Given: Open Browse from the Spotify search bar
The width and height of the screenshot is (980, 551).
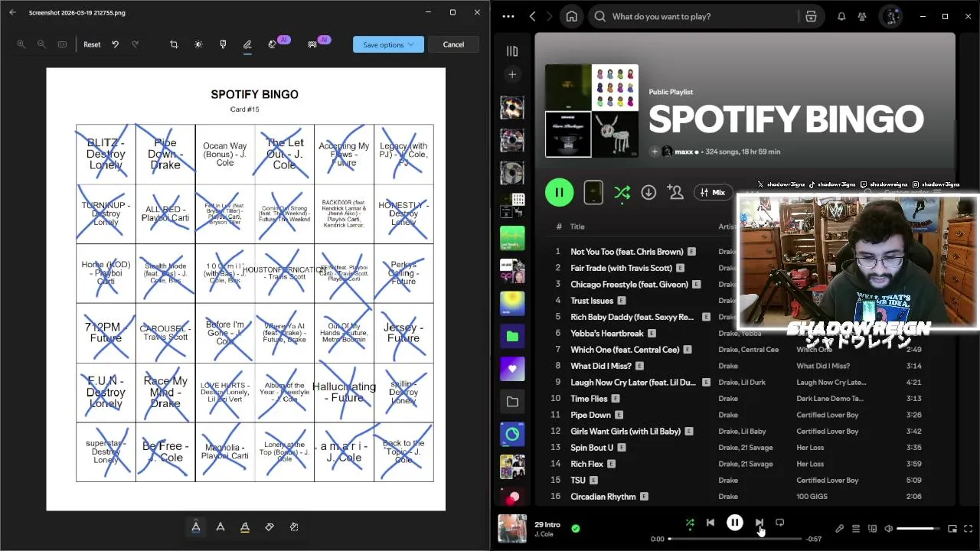Looking at the screenshot, I should tap(811, 16).
